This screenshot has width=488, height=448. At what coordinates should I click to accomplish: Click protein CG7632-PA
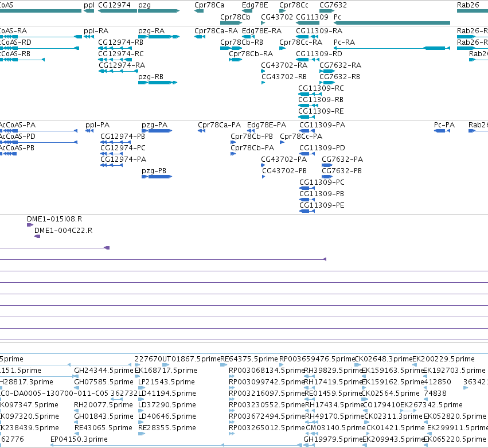pyautogui.click(x=342, y=159)
